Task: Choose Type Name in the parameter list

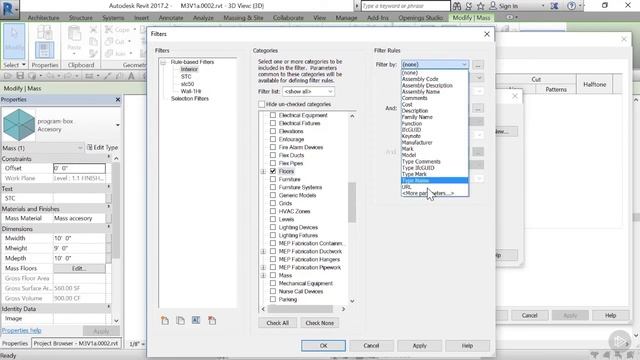Action: click(435, 180)
